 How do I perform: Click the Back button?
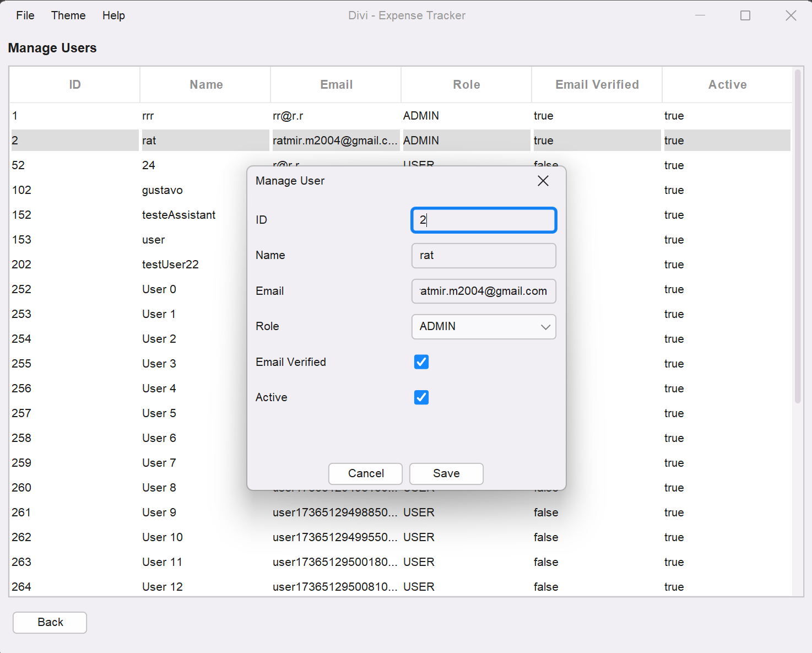pos(50,622)
